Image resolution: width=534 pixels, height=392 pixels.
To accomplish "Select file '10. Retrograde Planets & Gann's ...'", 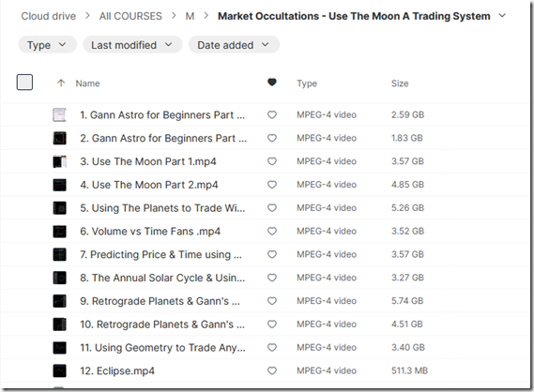I will point(162,324).
